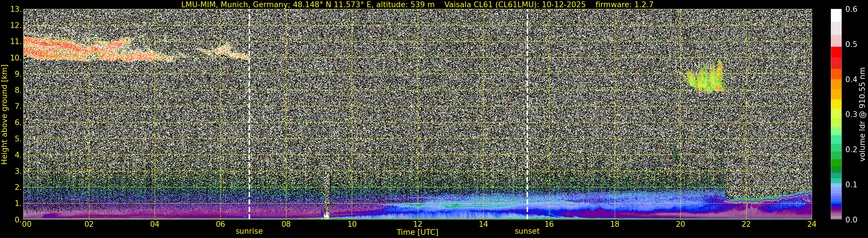Click the height axis tick label "1."

[18, 203]
